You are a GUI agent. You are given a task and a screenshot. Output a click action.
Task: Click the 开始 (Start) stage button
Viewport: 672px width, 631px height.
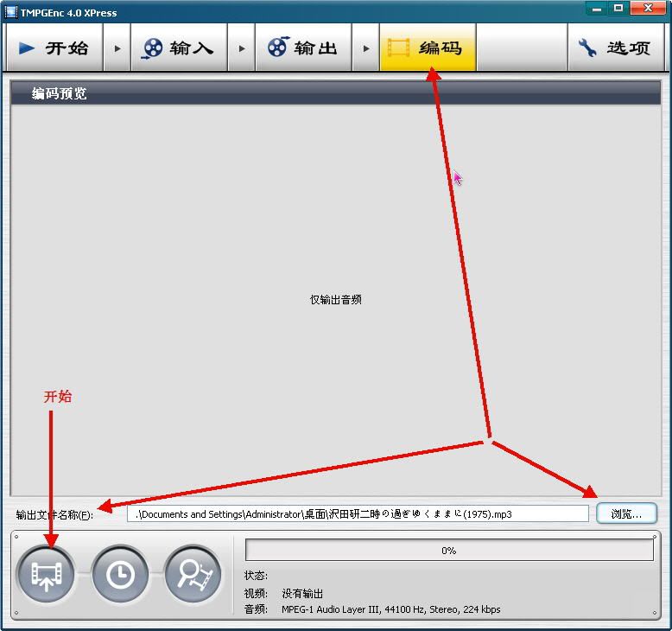tap(54, 48)
